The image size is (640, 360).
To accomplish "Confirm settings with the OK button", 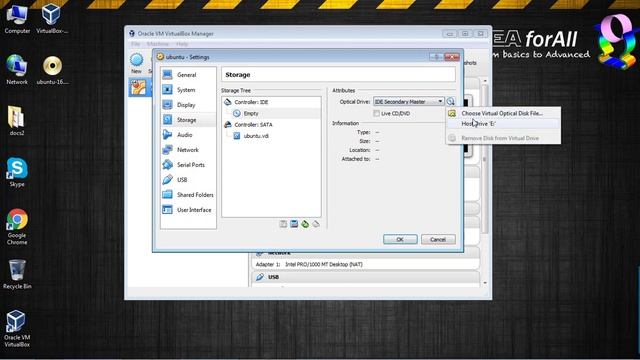I will pyautogui.click(x=400, y=239).
